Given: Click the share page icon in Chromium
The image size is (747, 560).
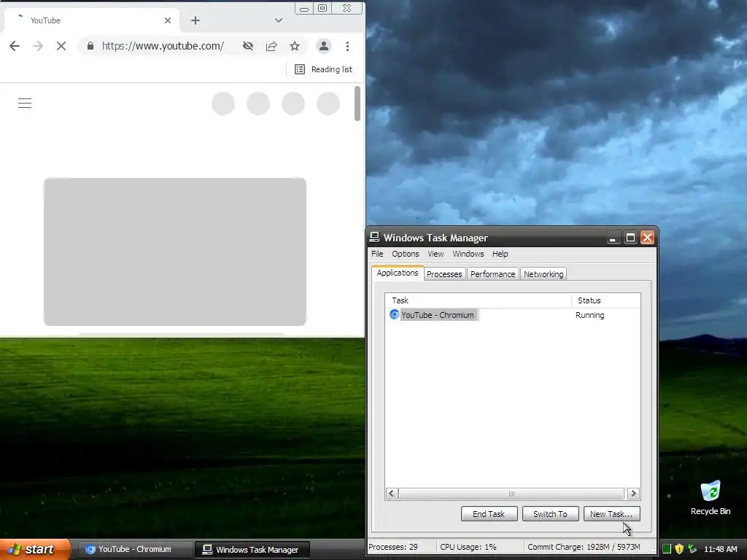Looking at the screenshot, I should click(x=271, y=46).
